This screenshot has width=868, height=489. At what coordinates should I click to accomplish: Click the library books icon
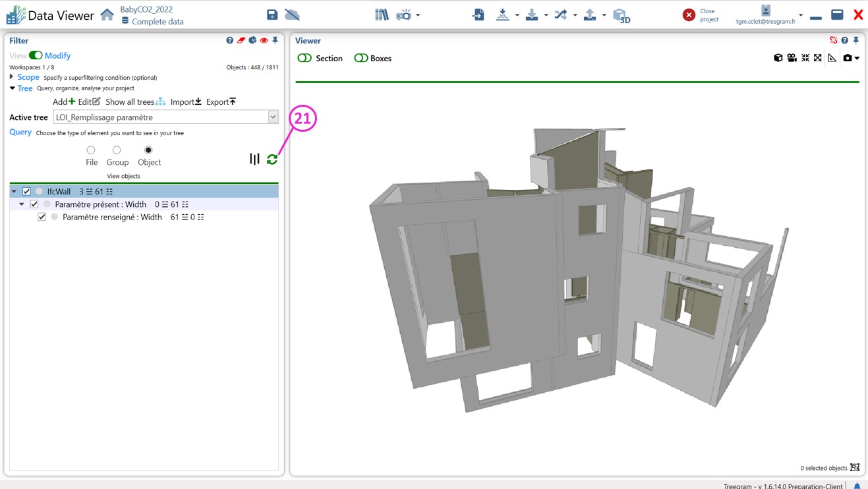[382, 14]
